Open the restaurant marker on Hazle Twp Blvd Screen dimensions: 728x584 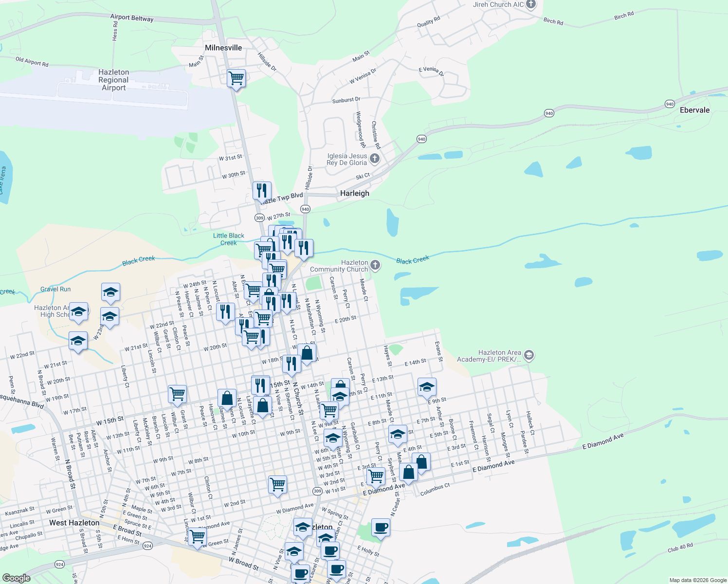pyautogui.click(x=261, y=191)
